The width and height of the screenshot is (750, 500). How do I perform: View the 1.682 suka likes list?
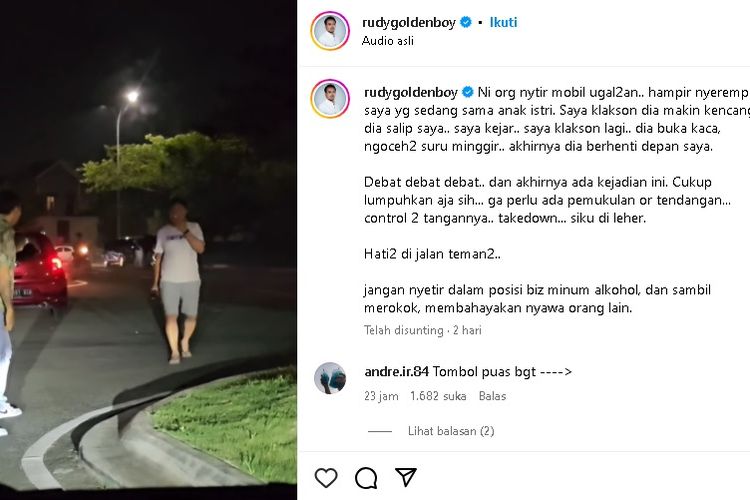[x=438, y=396]
